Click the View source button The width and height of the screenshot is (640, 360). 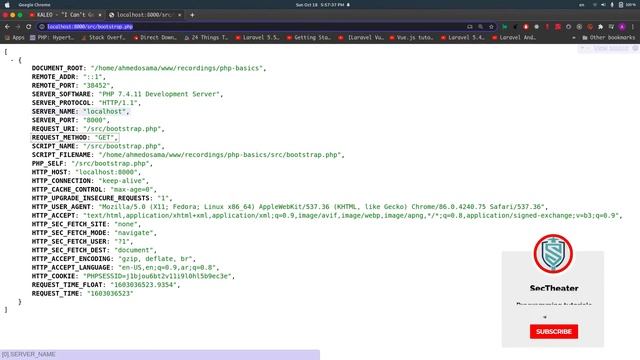pyautogui.click(x=611, y=49)
